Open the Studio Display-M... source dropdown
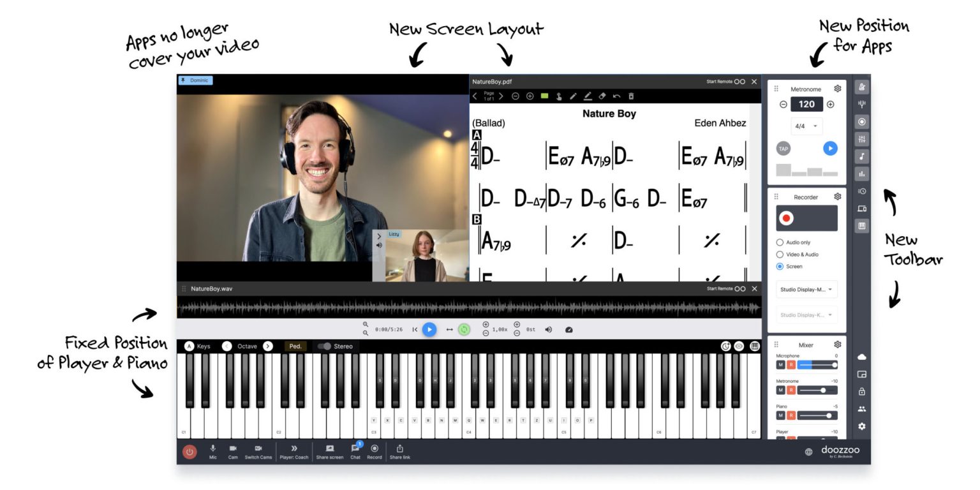The width and height of the screenshot is (980, 490). (806, 290)
